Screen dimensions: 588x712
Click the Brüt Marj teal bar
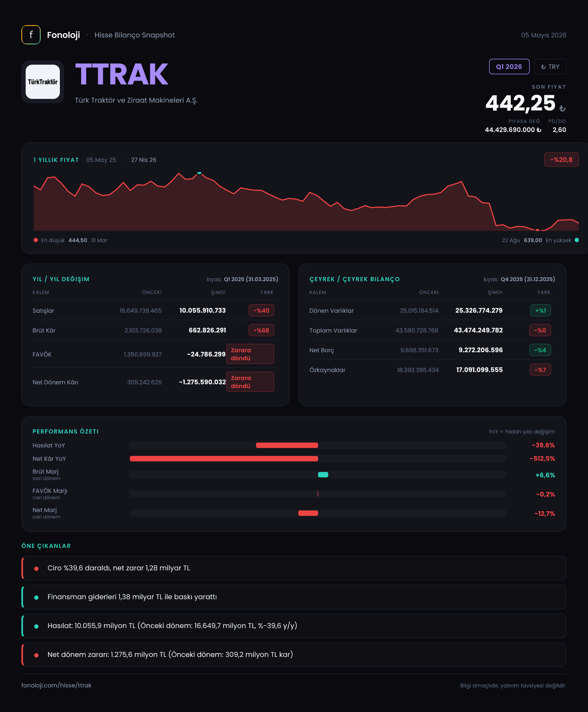pos(323,475)
